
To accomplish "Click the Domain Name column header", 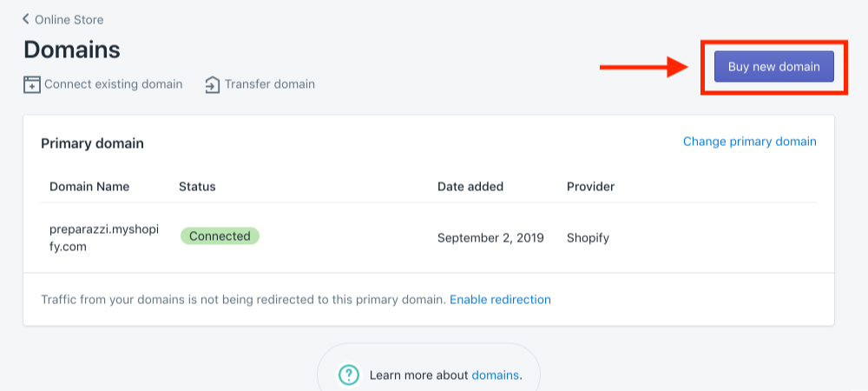I will [89, 187].
